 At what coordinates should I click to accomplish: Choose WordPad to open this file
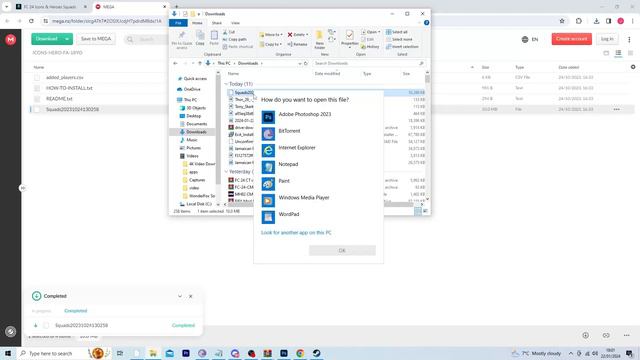tap(318, 217)
